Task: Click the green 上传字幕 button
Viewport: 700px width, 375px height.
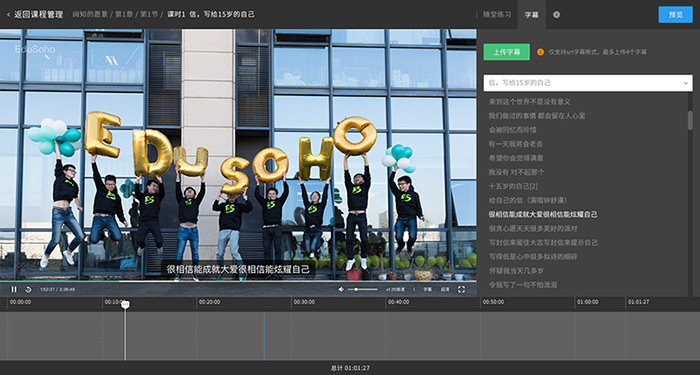Action: click(x=507, y=52)
